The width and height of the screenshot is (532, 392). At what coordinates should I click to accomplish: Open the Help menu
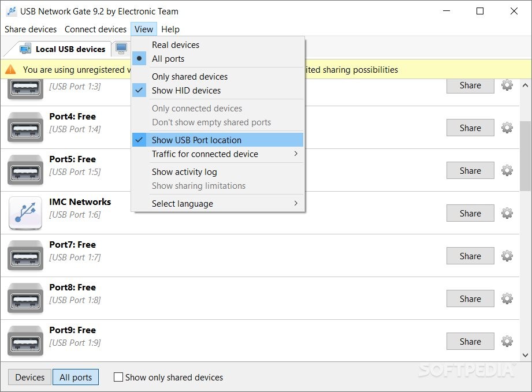coord(170,29)
